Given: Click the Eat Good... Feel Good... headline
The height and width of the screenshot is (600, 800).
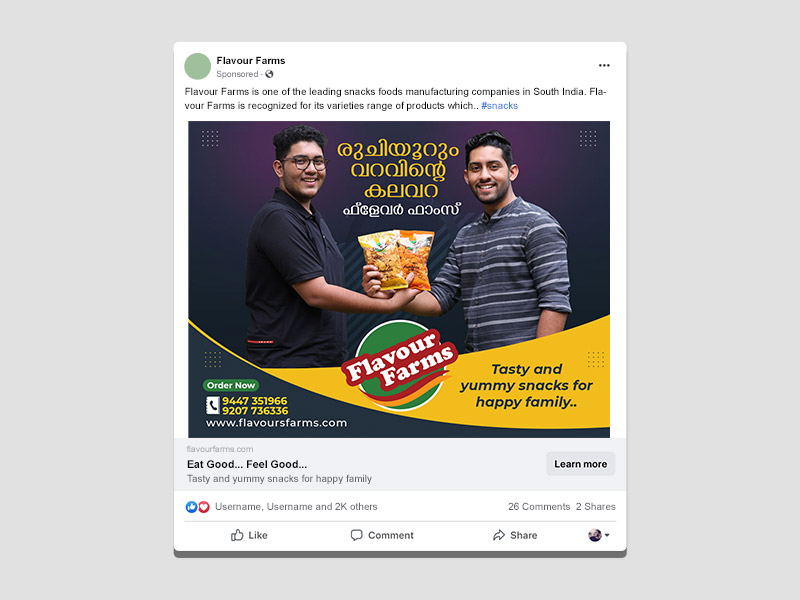Looking at the screenshot, I should (247, 464).
